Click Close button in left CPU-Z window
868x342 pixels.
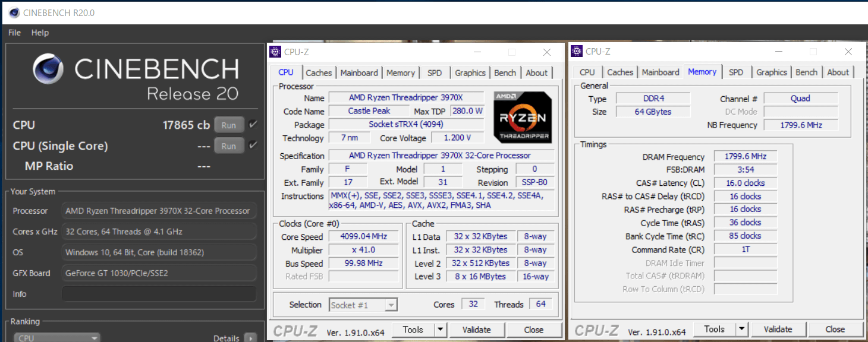[x=534, y=330]
